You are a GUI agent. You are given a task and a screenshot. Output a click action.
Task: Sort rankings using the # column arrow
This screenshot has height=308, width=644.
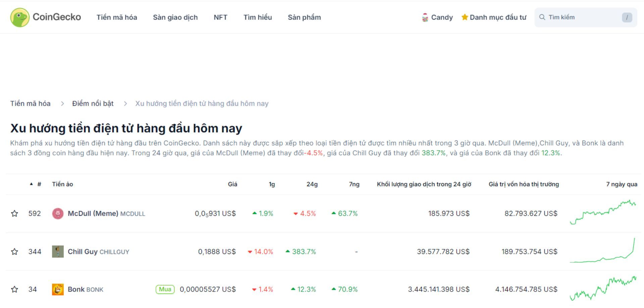coord(32,184)
